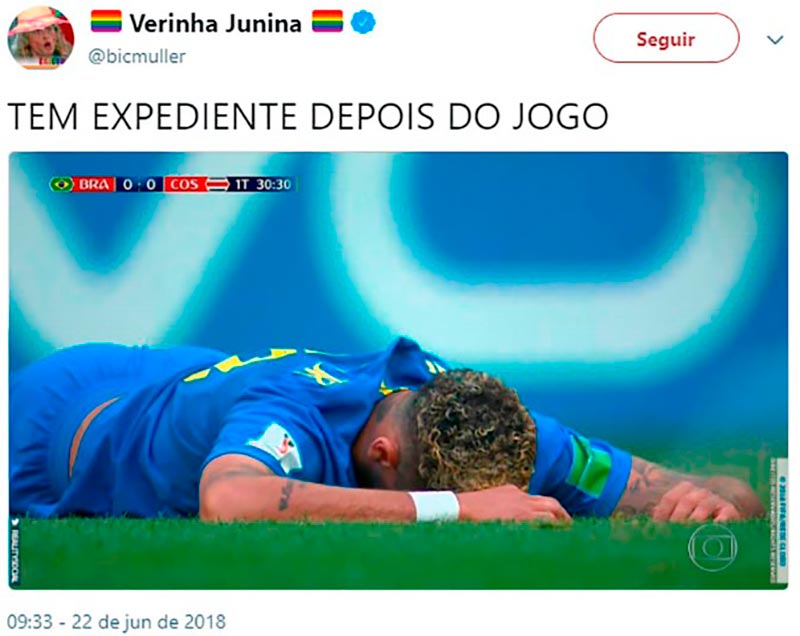
Task: Click the COS team label in the scoreboard
Action: coord(185,184)
